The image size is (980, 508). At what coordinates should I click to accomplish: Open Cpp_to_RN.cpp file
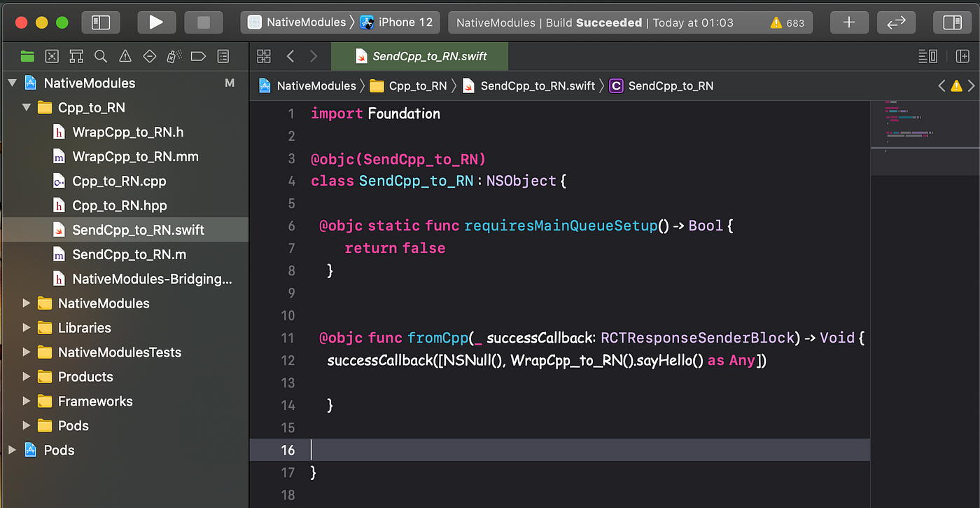125,181
